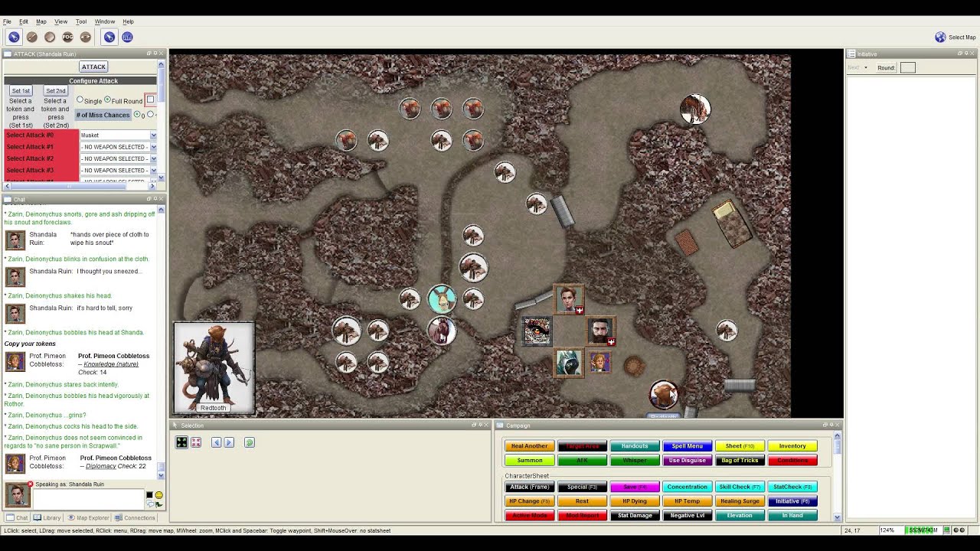Select the topology eye tool
This screenshot has width=980, height=551.
[x=85, y=37]
